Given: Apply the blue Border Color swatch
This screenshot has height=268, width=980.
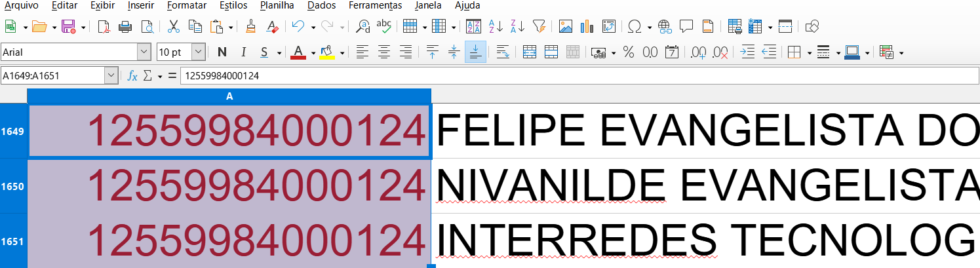Looking at the screenshot, I should point(852,52).
